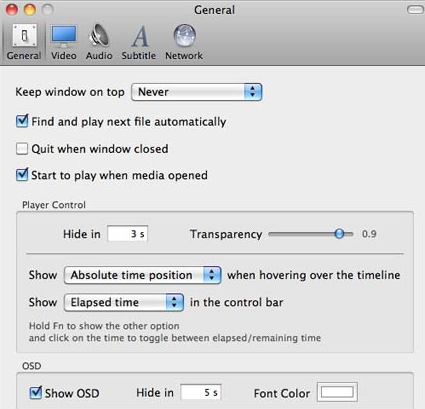
Task: Uncheck Start to play when media opened
Action: 22,175
